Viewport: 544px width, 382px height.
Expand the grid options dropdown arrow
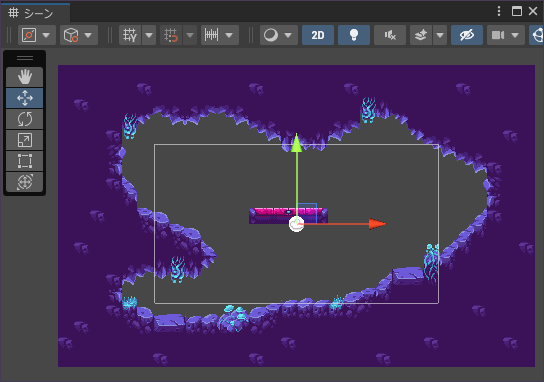149,35
